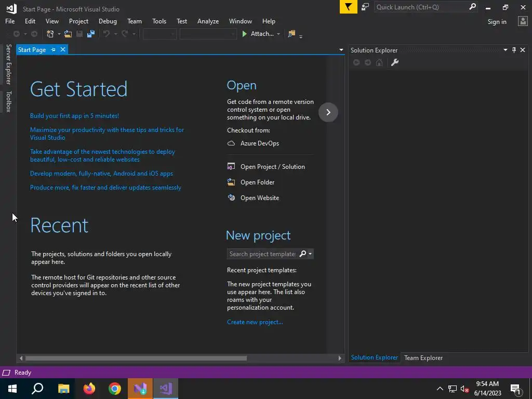Click the Visual Studio Installer taskbar icon
Viewport: 532px width, 399px height.
coord(140,389)
